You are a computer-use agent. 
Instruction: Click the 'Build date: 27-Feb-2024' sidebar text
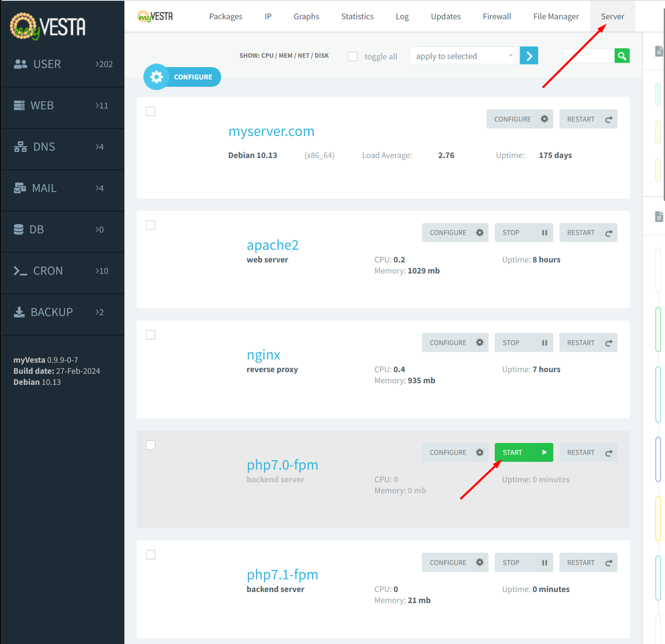(56, 371)
